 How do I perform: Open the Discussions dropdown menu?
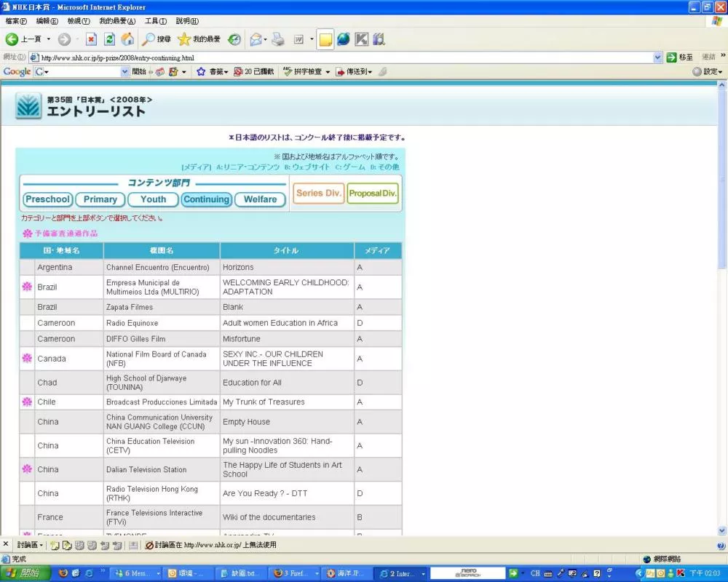coord(30,545)
